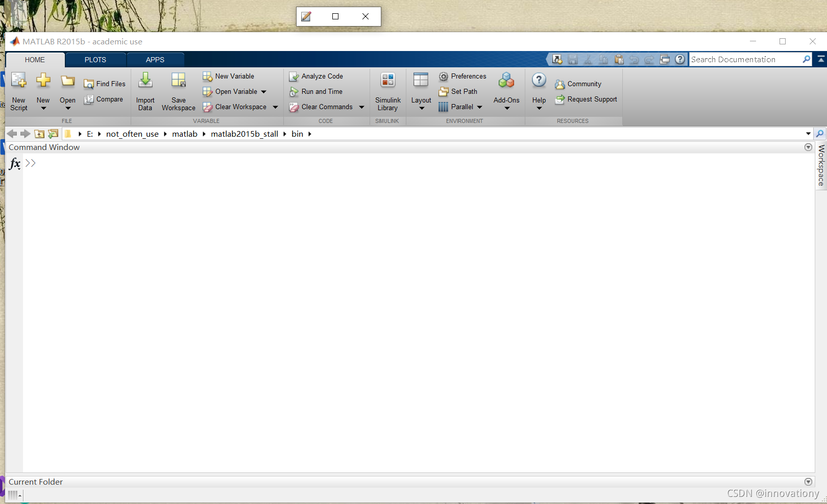Click Find Files
This screenshot has height=504, width=827.
point(105,84)
